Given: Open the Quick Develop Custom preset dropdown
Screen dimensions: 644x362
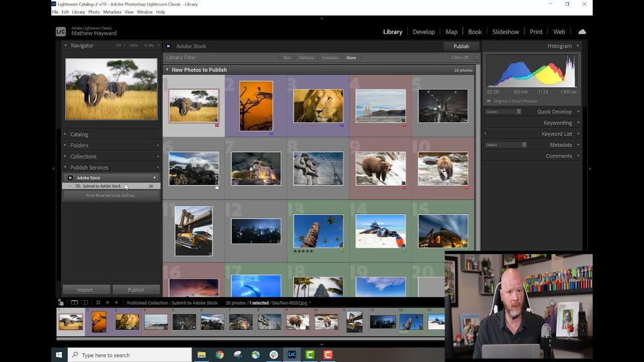Looking at the screenshot, I should 503,112.
